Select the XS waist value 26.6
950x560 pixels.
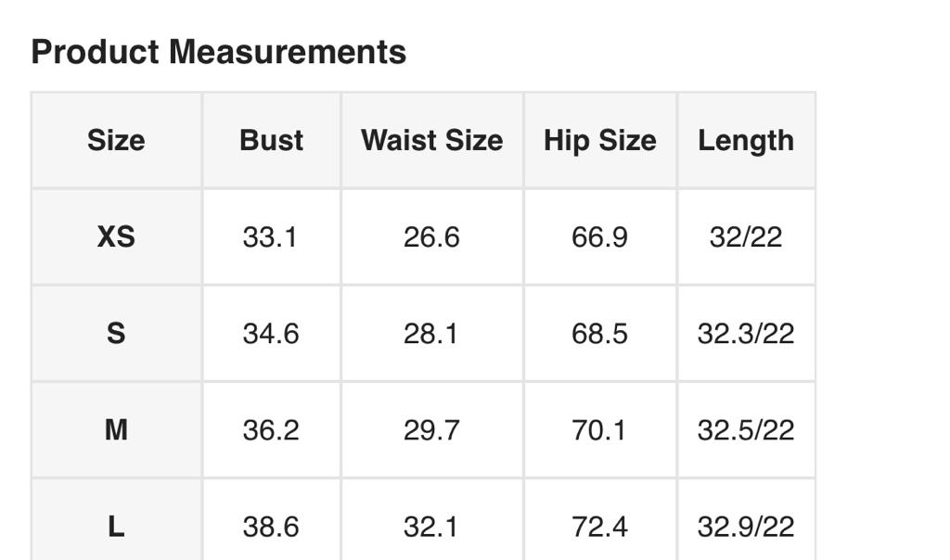pos(431,237)
